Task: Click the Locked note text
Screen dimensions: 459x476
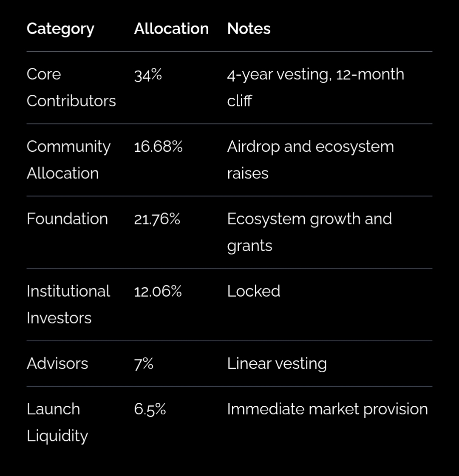Action: [x=254, y=292]
